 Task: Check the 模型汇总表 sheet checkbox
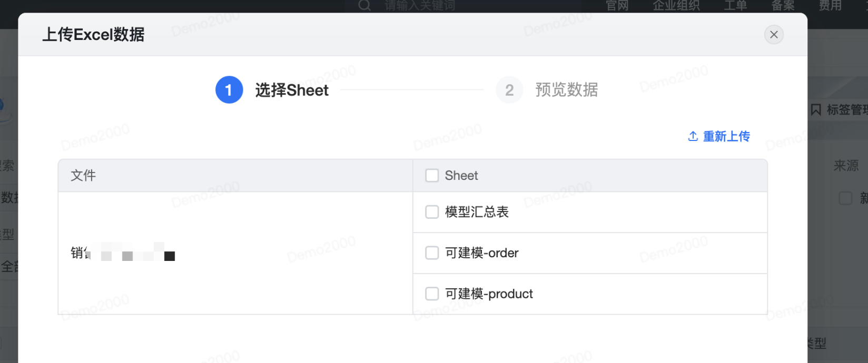[432, 212]
